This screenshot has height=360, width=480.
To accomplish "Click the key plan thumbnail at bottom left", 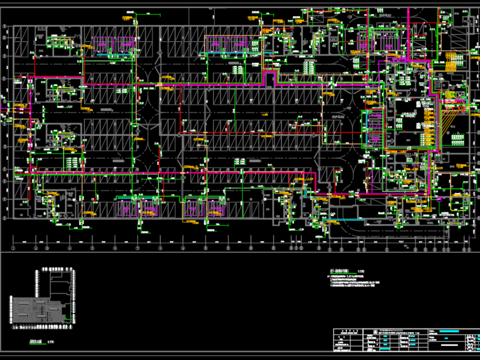I will [42, 297].
